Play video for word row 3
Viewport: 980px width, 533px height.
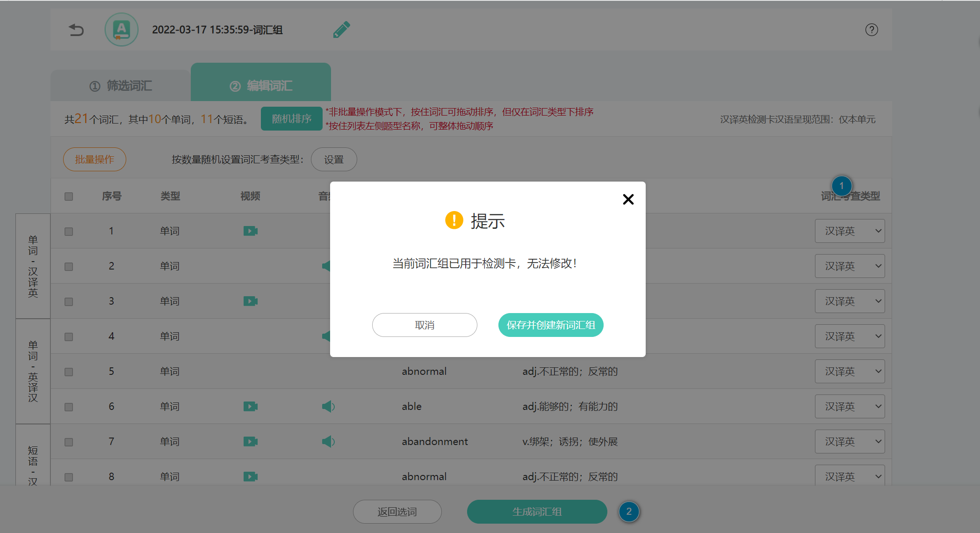[x=251, y=301]
